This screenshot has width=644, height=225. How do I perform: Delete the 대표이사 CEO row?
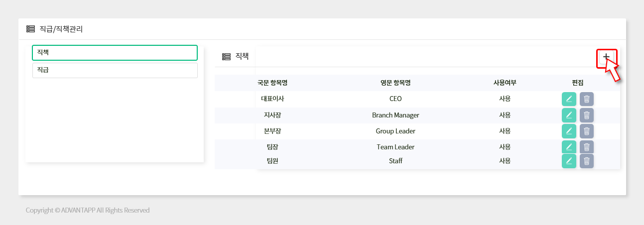(587, 99)
